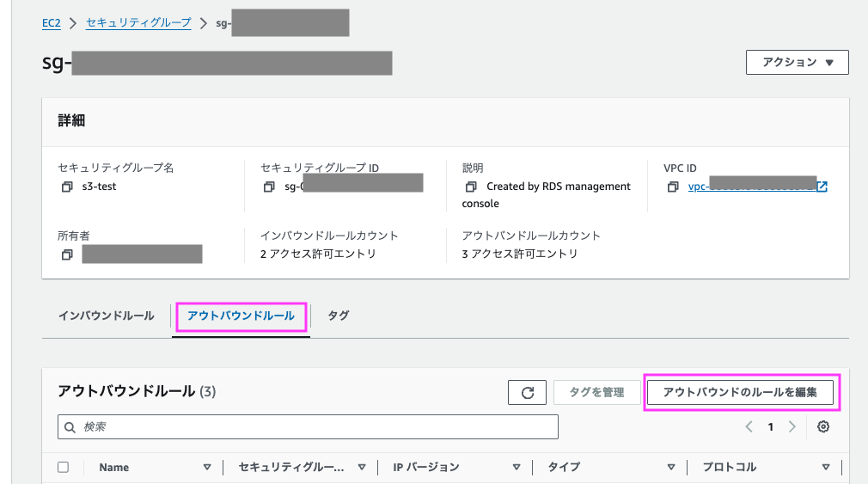
Task: Click the search magnifier icon
Action: click(70, 427)
